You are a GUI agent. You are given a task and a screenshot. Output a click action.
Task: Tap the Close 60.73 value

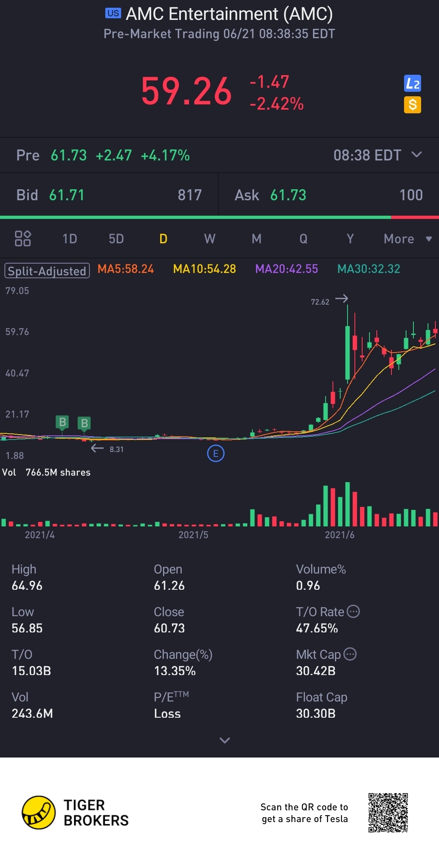pos(169,628)
